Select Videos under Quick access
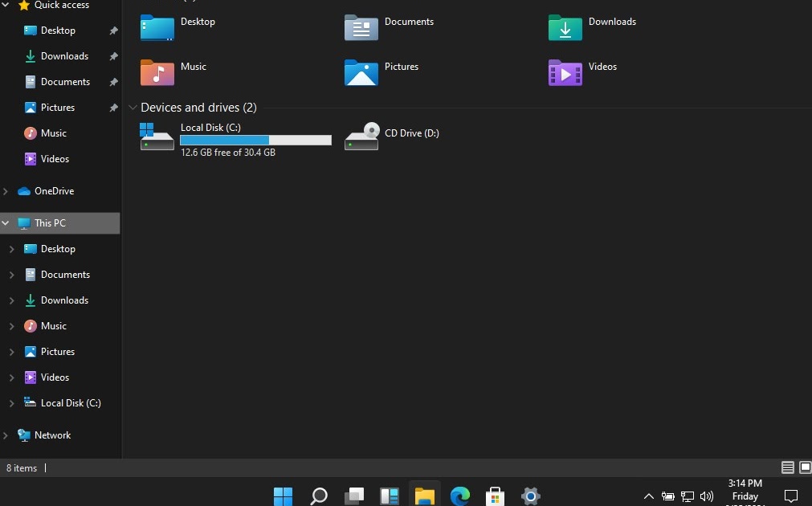812x506 pixels. (x=55, y=159)
